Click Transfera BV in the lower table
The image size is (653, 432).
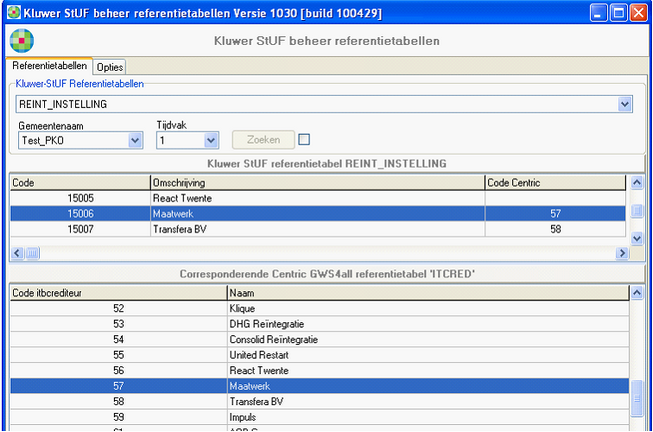click(256, 402)
